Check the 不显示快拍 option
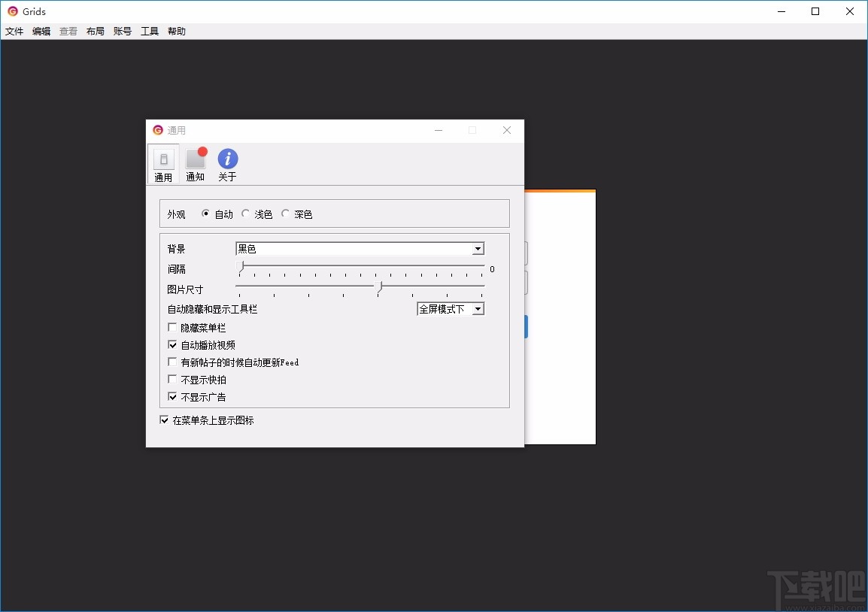Screen dimensions: 868x612 (x=172, y=379)
